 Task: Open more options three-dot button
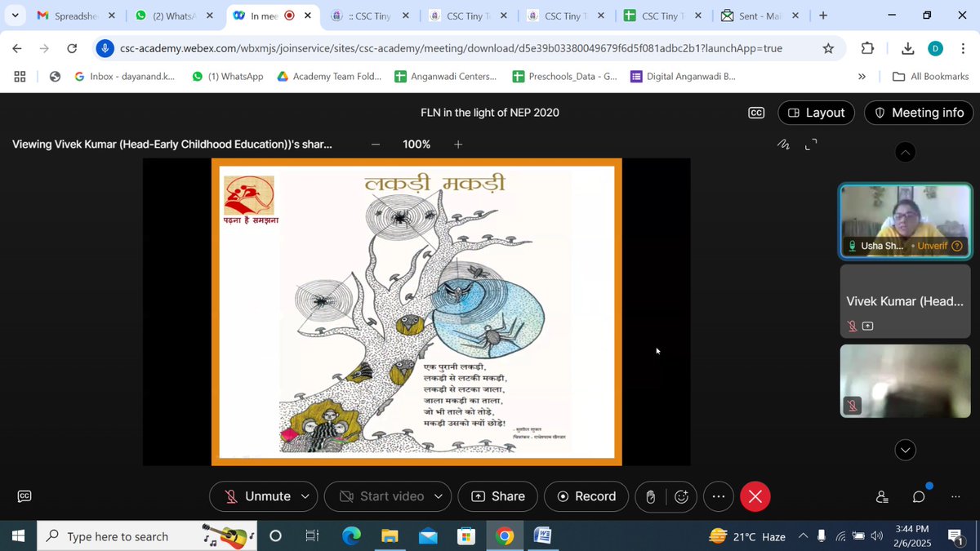[x=719, y=496]
